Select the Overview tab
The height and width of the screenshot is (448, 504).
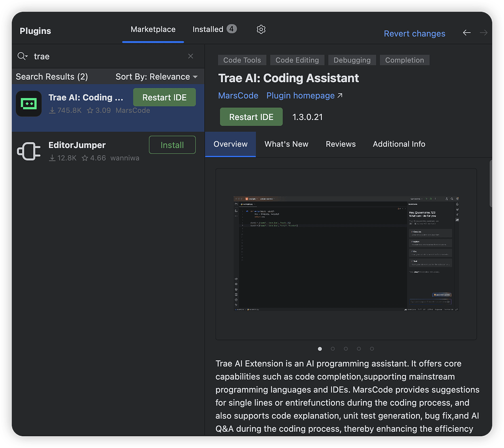point(230,144)
